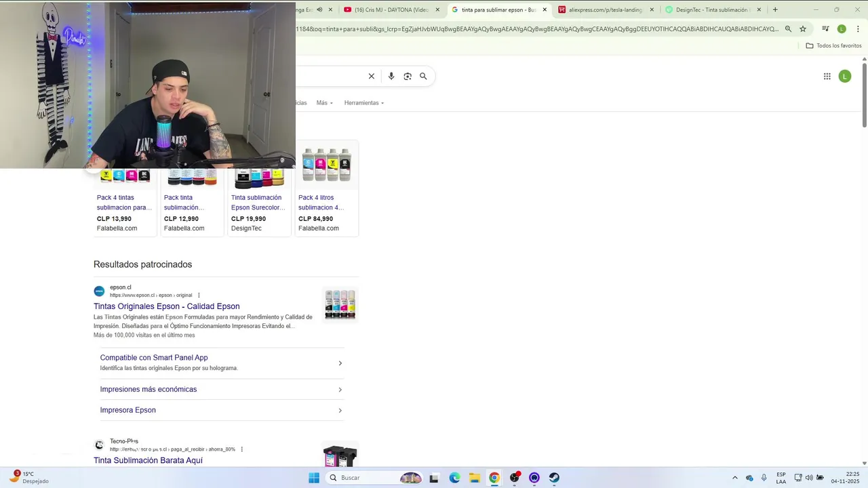The width and height of the screenshot is (868, 488).
Task: Open OBS Studio from taskbar
Action: tap(515, 478)
